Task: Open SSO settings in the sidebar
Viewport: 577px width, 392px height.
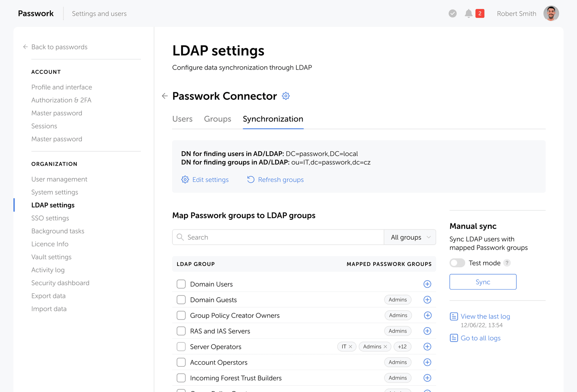Action: click(x=50, y=218)
